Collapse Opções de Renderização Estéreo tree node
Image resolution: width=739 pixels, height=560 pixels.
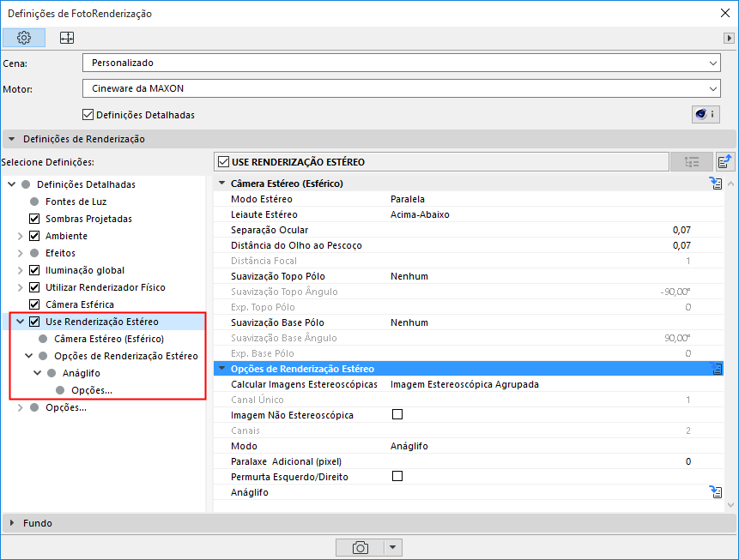28,356
